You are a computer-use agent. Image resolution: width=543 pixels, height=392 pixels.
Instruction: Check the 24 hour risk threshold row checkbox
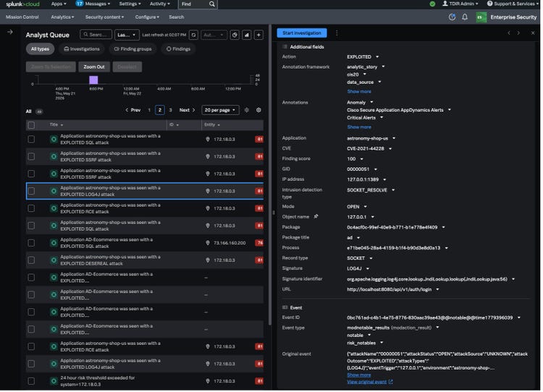click(x=32, y=382)
